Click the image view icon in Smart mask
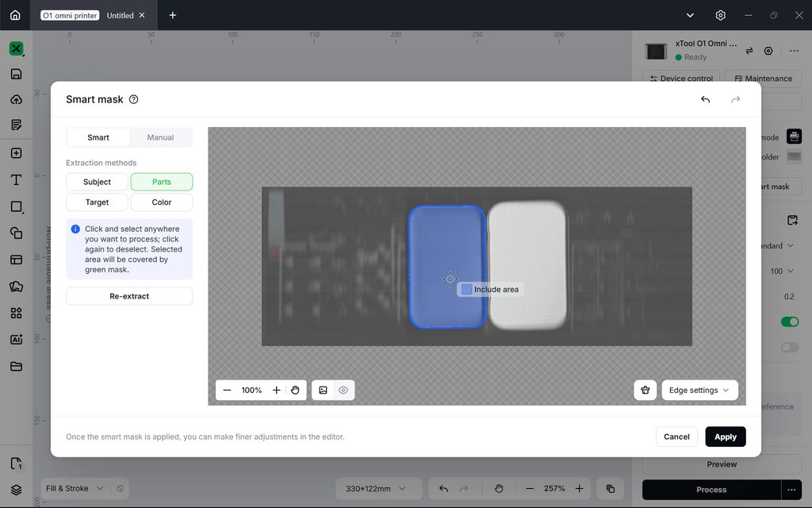 (x=324, y=391)
